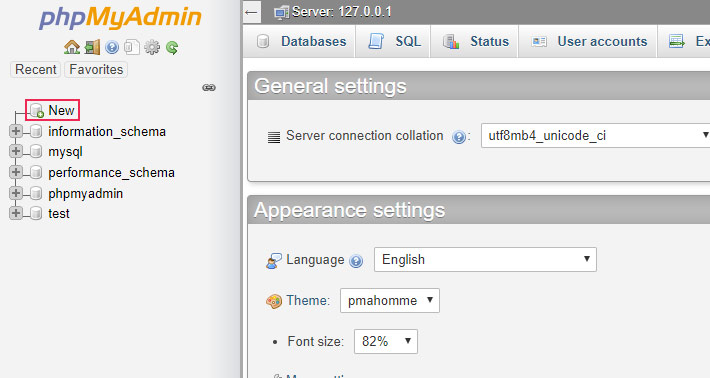The height and width of the screenshot is (378, 710).
Task: Click help icon beside Language
Action: coord(356,261)
